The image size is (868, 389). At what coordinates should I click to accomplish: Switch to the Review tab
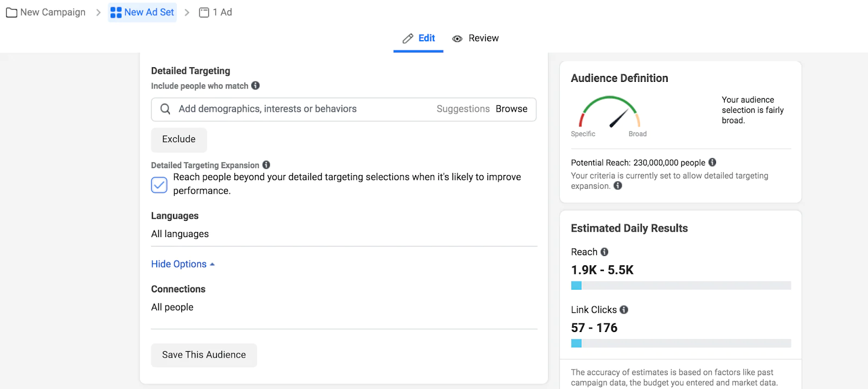(475, 39)
